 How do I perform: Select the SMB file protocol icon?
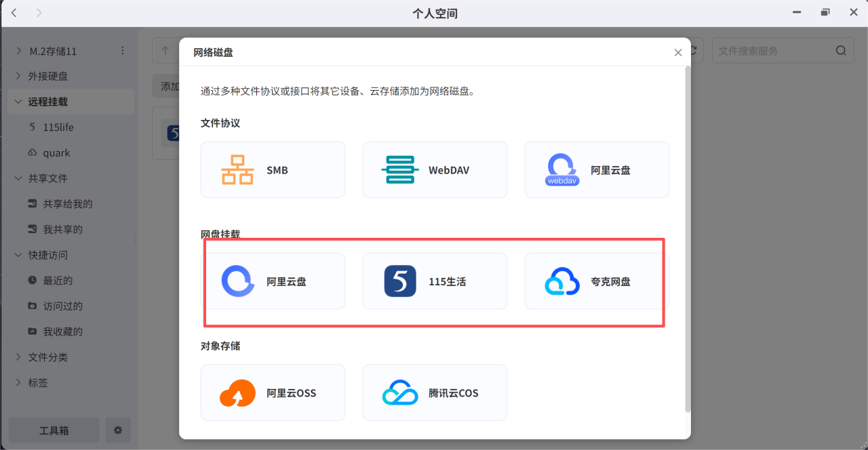click(237, 170)
